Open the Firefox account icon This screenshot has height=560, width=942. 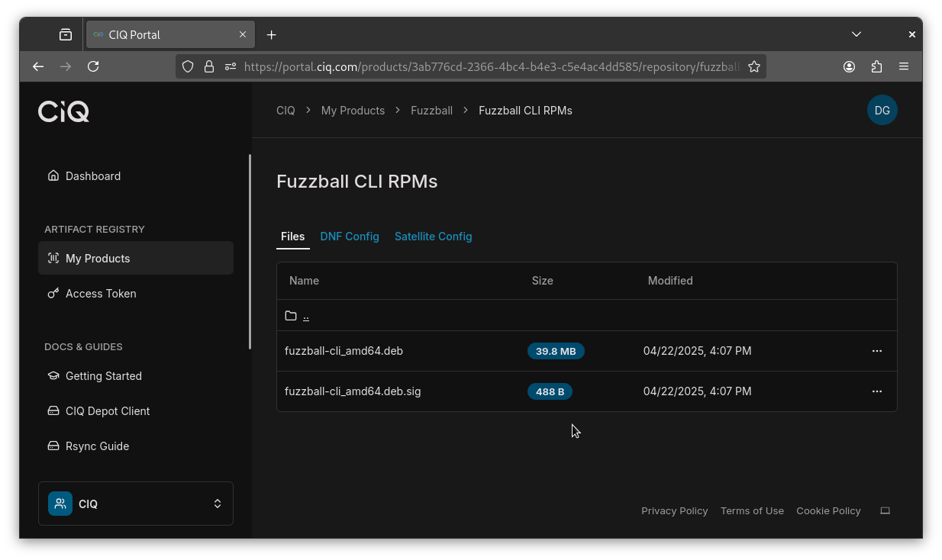[x=849, y=66]
